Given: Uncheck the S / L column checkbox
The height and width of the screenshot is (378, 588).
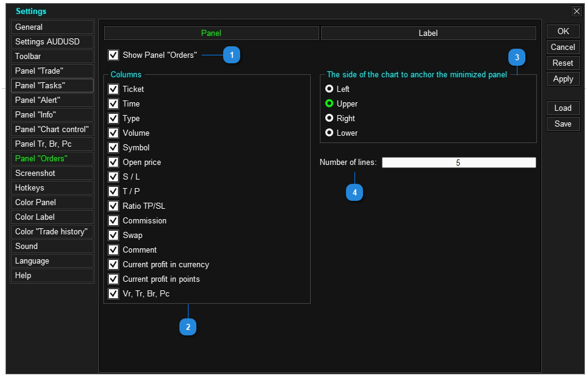Looking at the screenshot, I should coord(113,177).
